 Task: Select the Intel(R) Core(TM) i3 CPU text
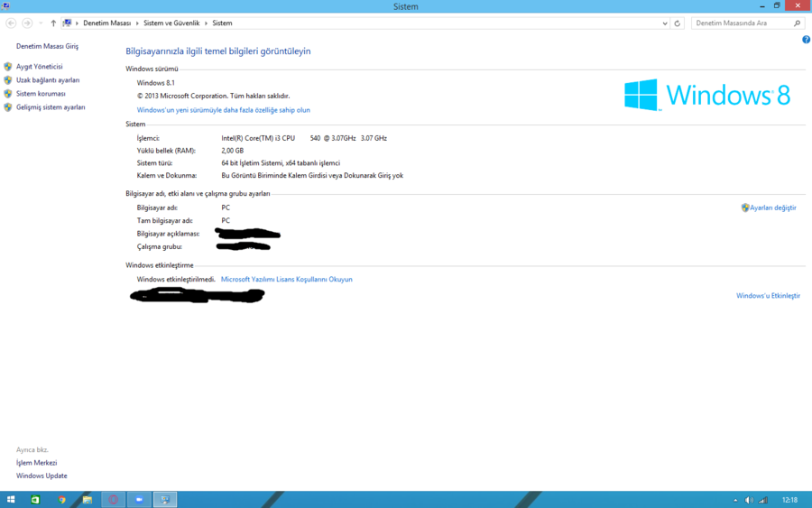click(x=258, y=138)
